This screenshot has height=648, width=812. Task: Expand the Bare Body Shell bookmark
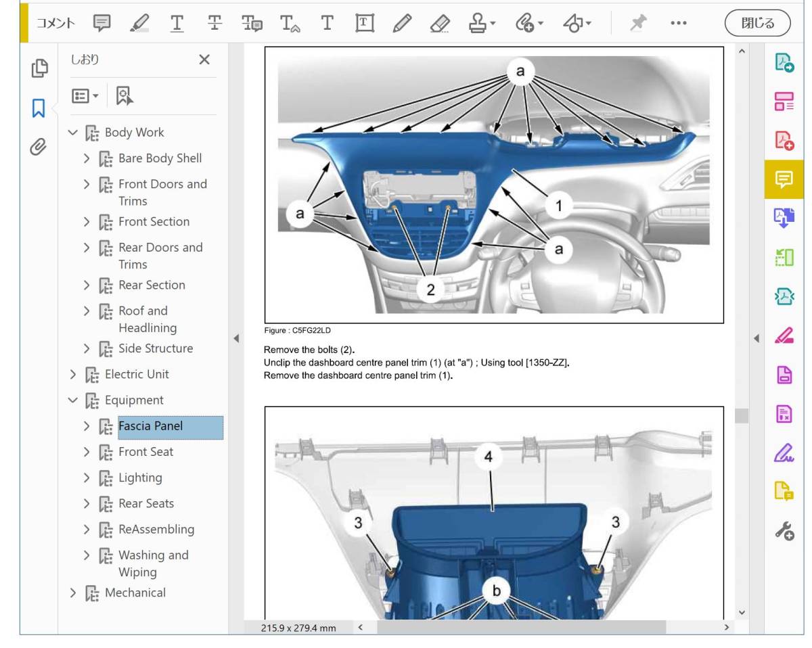click(x=87, y=158)
